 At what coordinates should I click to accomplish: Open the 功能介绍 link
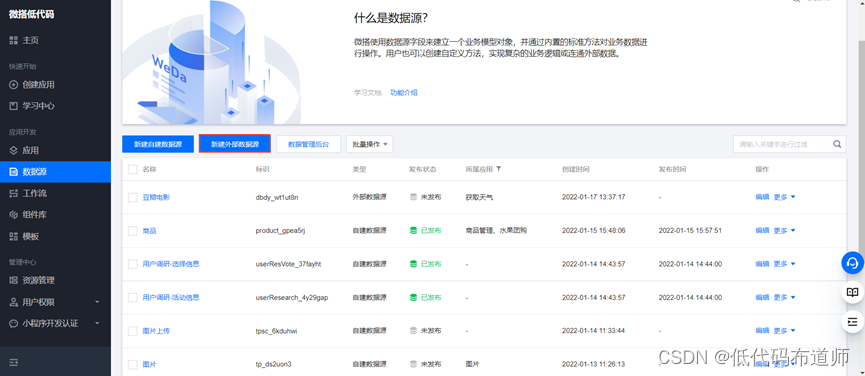404,93
